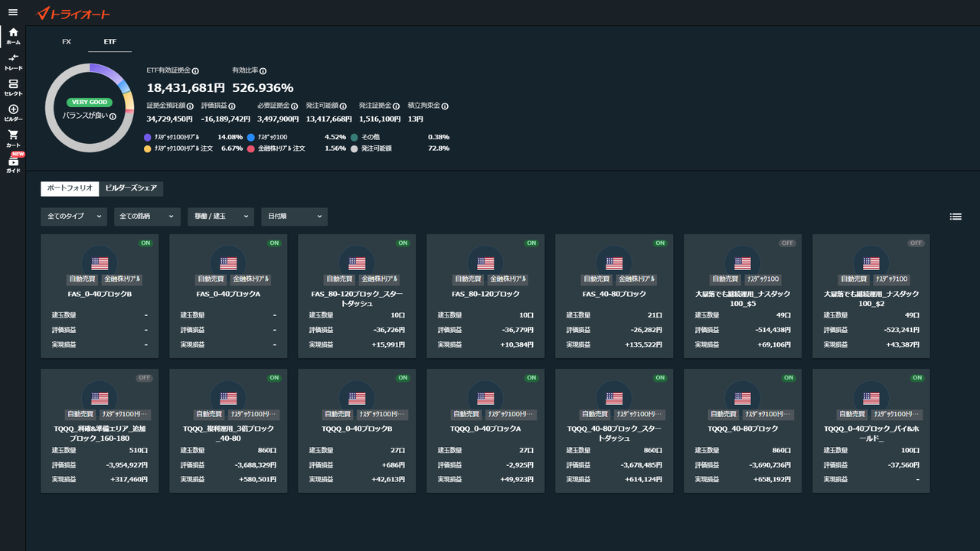
Task: Open the セレクト sidebar section
Action: point(13,87)
